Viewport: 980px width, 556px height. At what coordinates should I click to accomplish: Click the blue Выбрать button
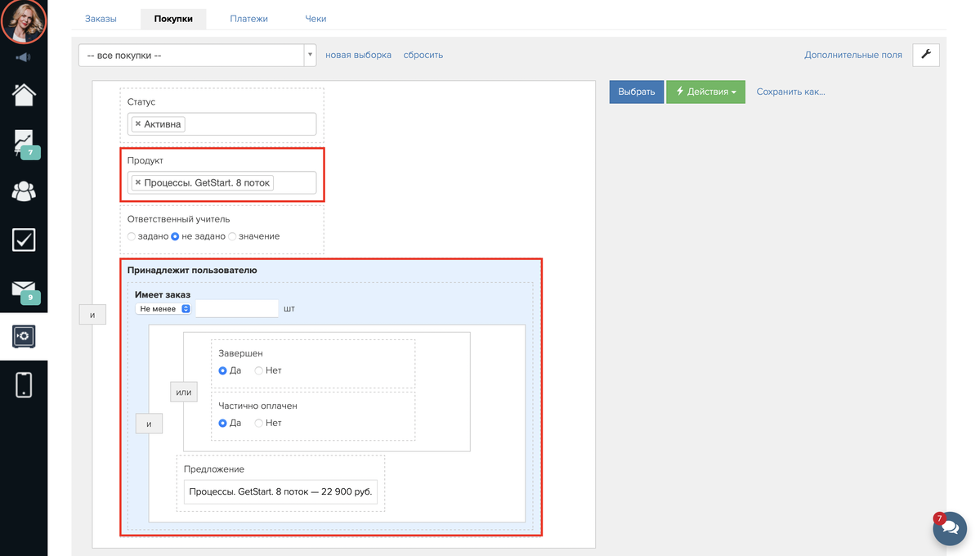(x=636, y=92)
